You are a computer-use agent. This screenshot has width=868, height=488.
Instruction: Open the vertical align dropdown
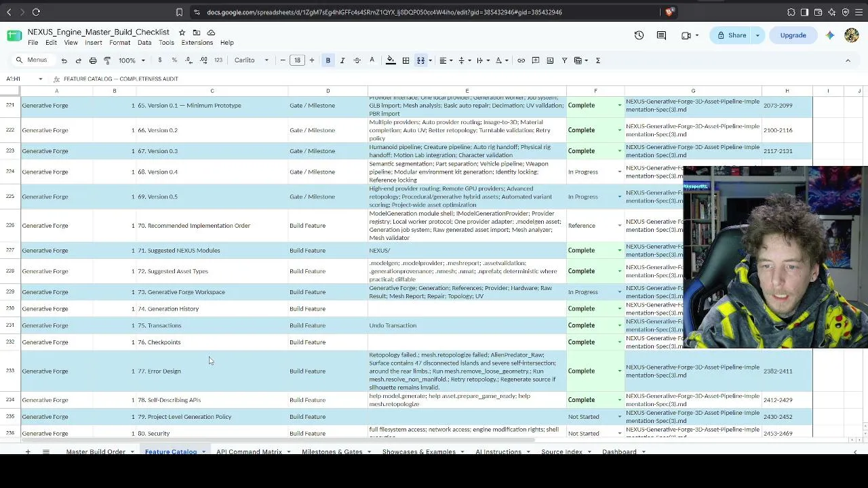(x=463, y=60)
